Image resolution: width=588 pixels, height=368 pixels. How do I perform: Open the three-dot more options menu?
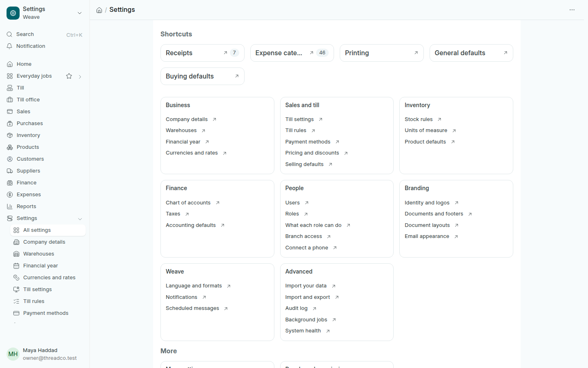click(x=572, y=10)
